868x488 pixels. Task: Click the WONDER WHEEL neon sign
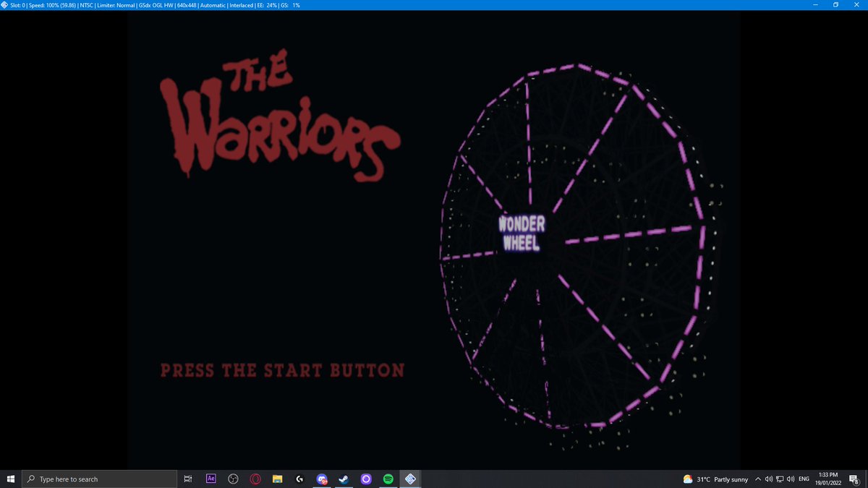tap(522, 233)
